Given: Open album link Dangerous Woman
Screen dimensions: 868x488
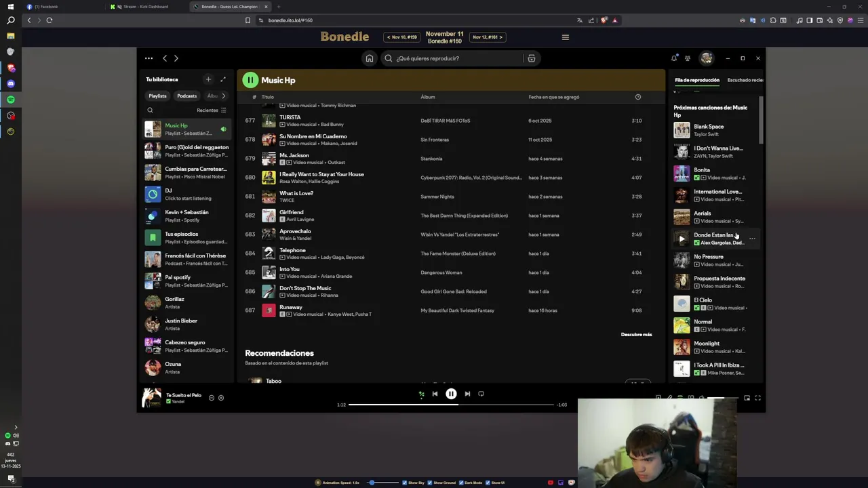Looking at the screenshot, I should (441, 272).
